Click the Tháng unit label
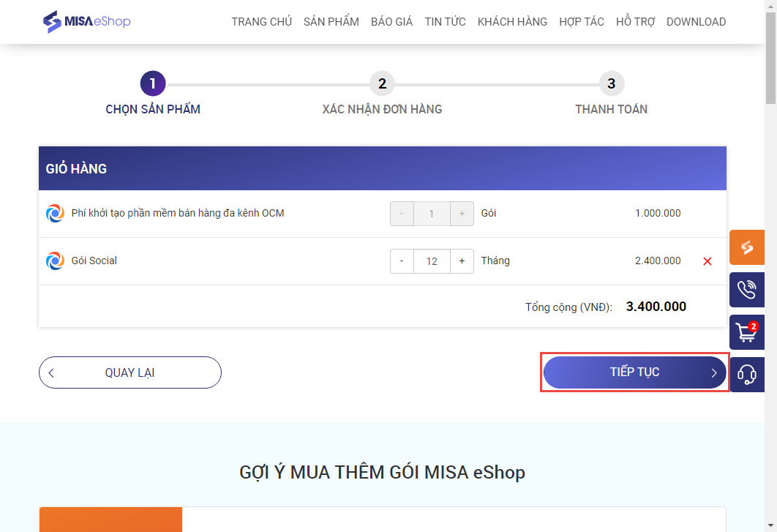777x532 pixels. tap(495, 261)
